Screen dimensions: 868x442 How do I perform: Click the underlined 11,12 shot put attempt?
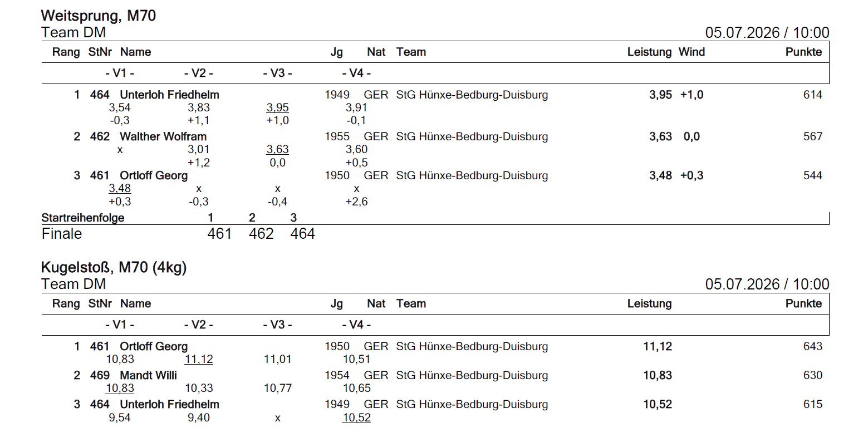point(199,359)
